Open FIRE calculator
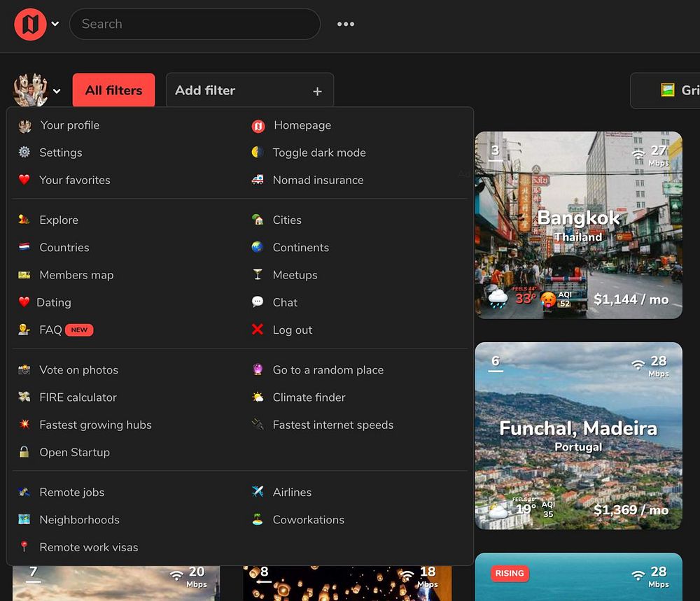The image size is (700, 601). [78, 397]
